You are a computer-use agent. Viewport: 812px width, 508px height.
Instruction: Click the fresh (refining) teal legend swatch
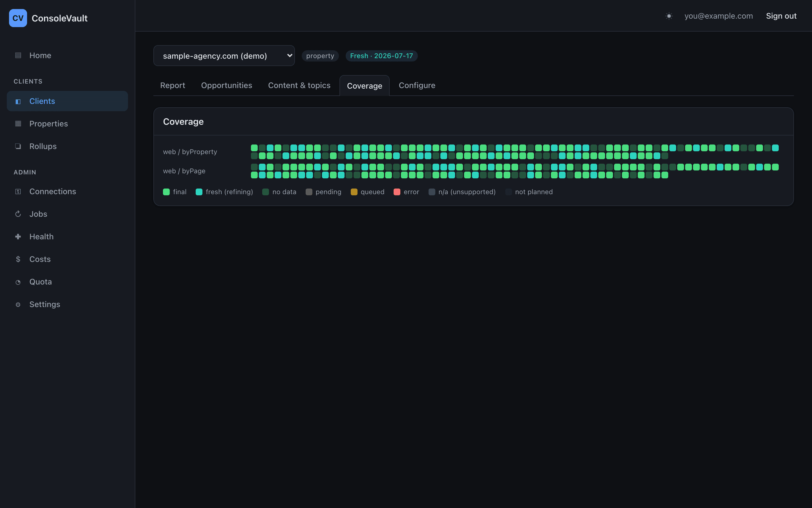pyautogui.click(x=199, y=192)
